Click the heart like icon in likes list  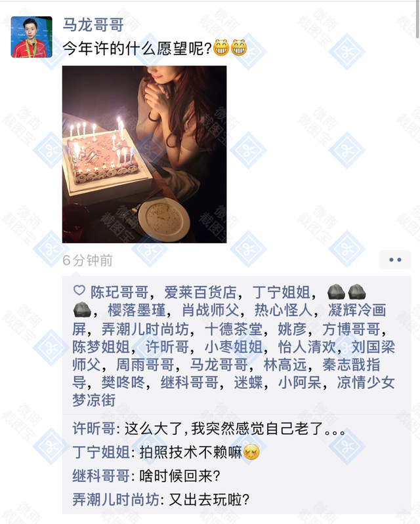[x=79, y=291]
